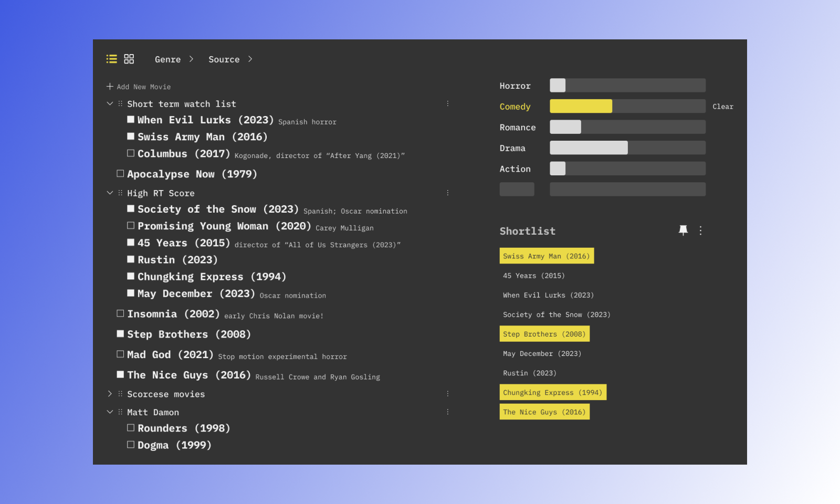Viewport: 840px width, 504px height.
Task: Select 45 Years in Shortlist
Action: pyautogui.click(x=534, y=276)
